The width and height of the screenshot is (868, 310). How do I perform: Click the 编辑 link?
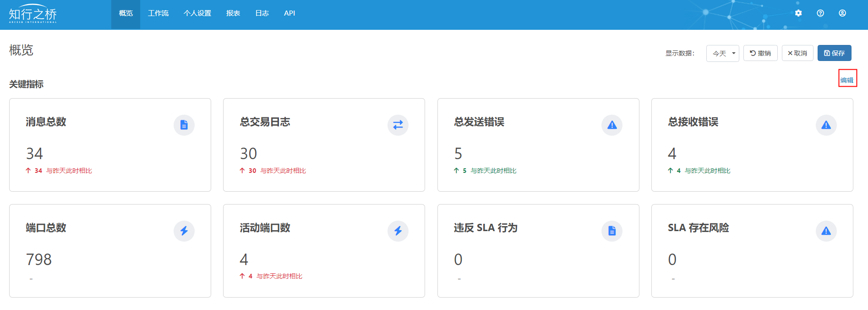click(x=847, y=80)
